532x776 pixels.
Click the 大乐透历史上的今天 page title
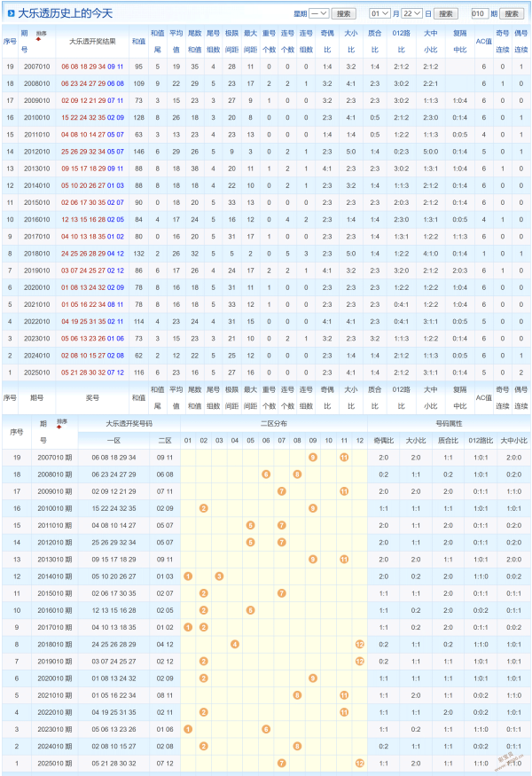[66, 14]
